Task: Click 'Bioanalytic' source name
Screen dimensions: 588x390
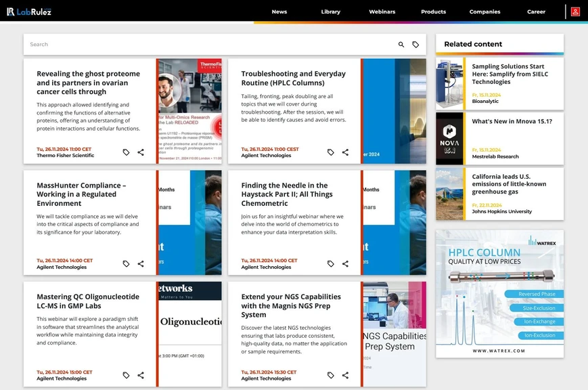Action: pyautogui.click(x=485, y=102)
